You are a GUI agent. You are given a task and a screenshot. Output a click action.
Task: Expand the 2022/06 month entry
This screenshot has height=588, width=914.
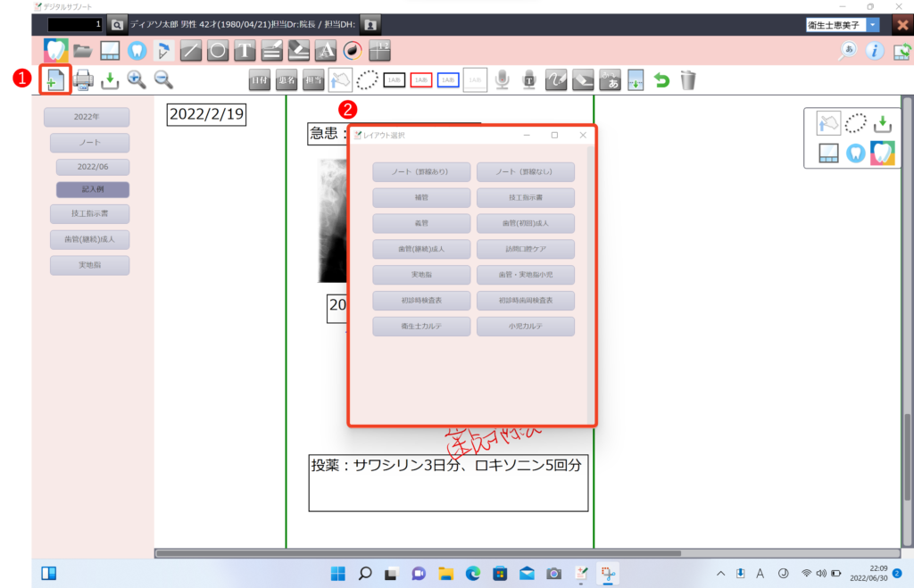(x=93, y=167)
